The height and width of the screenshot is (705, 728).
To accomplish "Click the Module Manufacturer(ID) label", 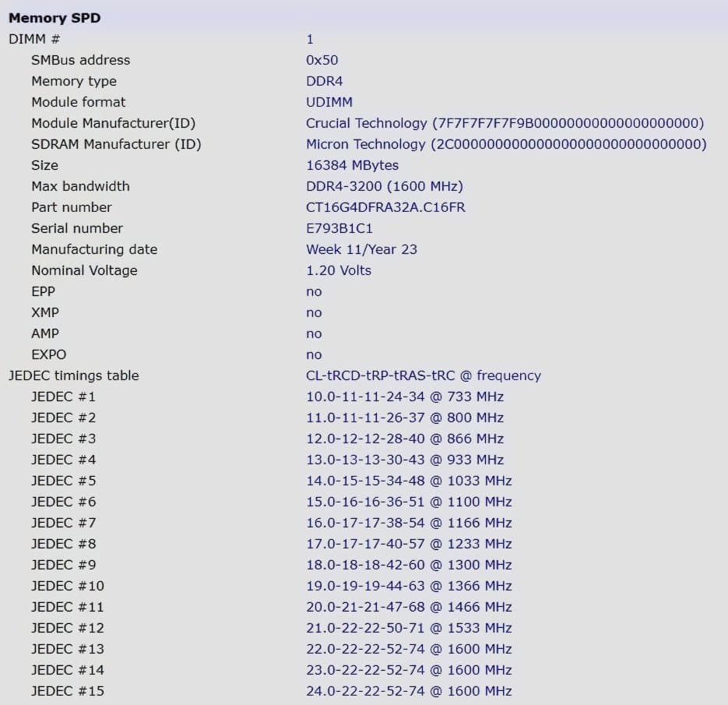I will click(113, 123).
